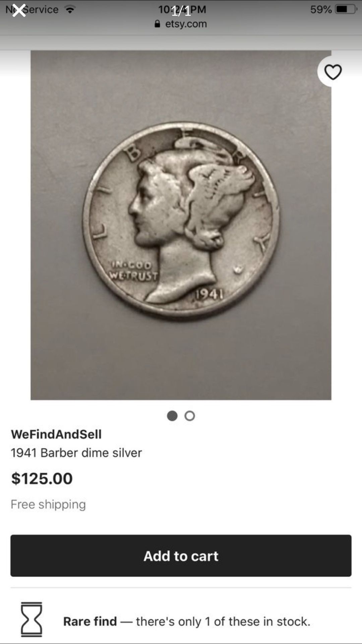The height and width of the screenshot is (644, 362).
Task: Favorite the item with the heart icon
Action: point(333,72)
